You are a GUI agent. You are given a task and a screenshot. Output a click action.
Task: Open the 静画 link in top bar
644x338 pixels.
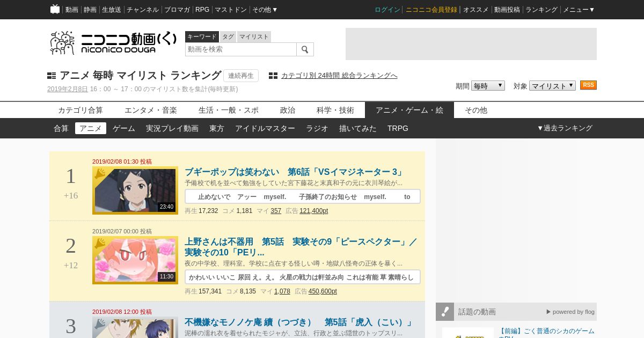90,10
